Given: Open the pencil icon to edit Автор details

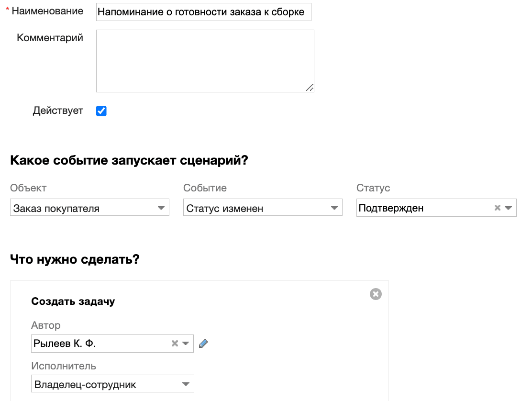Looking at the screenshot, I should [203, 343].
